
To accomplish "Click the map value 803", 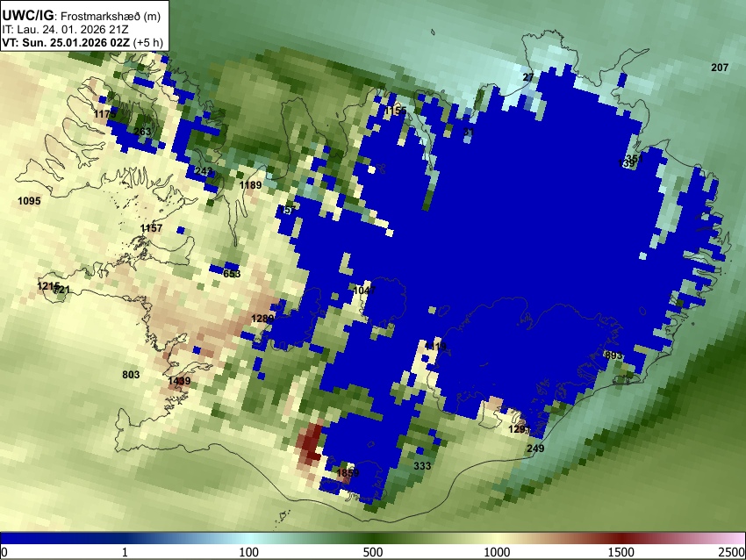I will (x=131, y=375).
